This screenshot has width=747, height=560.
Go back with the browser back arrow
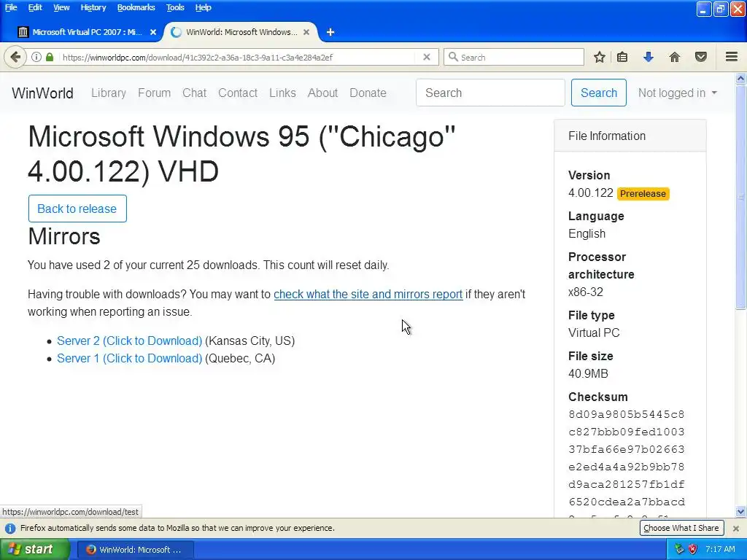15,57
